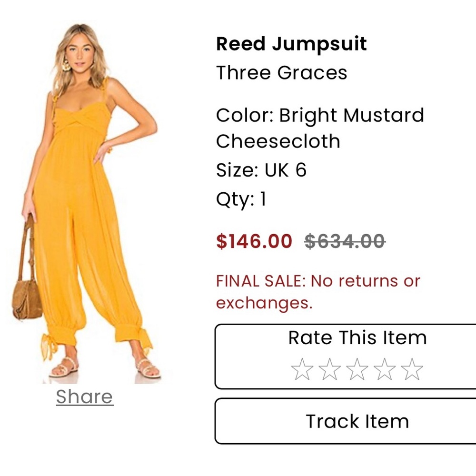Click the sale price $146.00
The width and height of the screenshot is (476, 476).
point(254,241)
